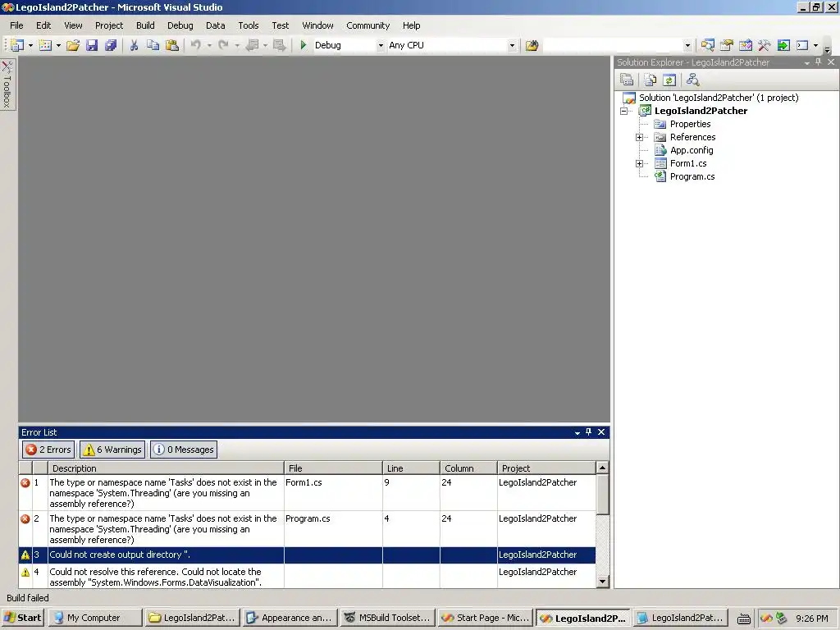Toggle auto-hide pin on Solution Explorer
The image size is (840, 630).
click(818, 62)
